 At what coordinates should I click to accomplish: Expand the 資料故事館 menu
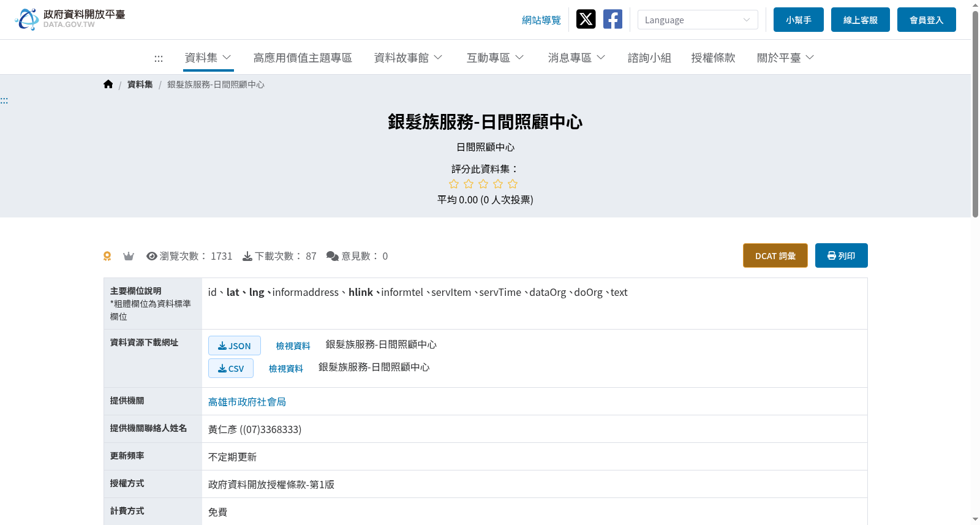pos(409,58)
